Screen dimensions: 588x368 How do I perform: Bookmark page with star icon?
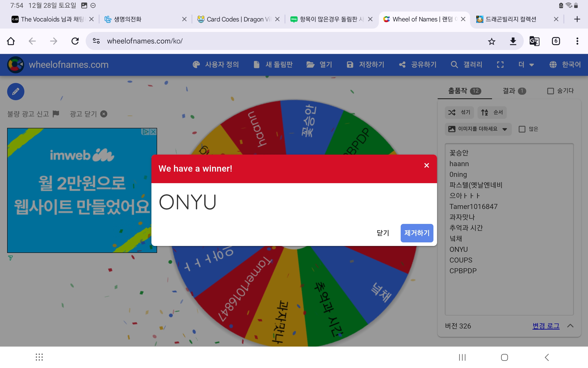pos(491,41)
